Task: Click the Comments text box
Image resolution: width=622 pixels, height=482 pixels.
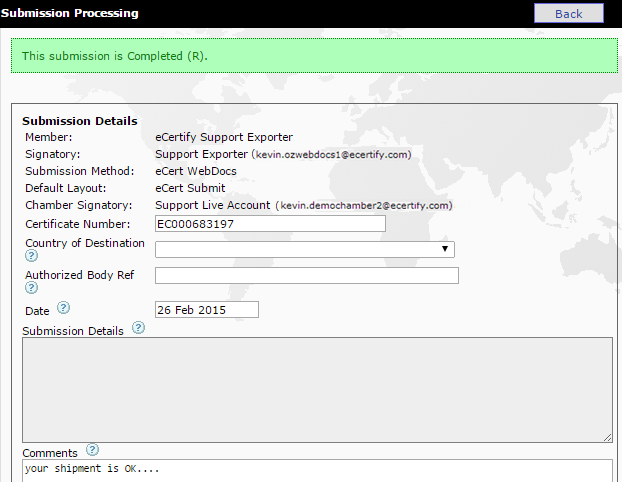Action: (x=316, y=469)
